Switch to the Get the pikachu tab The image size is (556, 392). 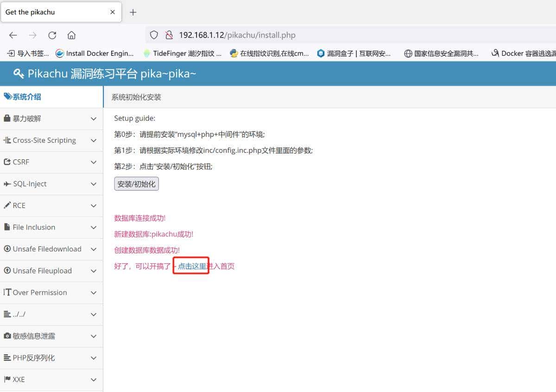[51, 12]
